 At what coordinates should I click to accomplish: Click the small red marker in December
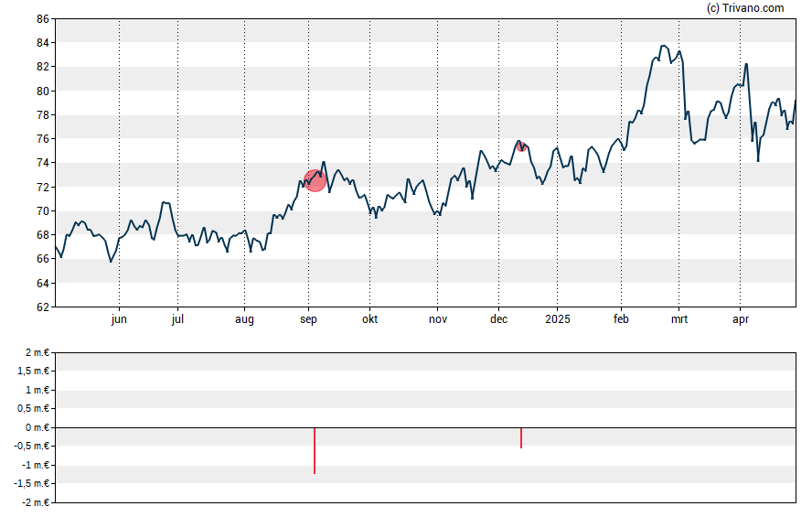tap(521, 146)
